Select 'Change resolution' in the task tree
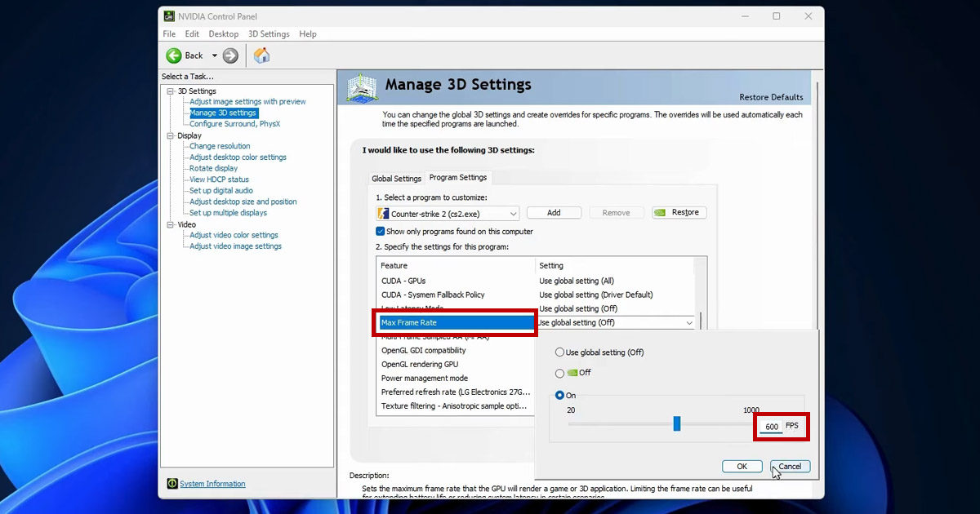This screenshot has width=980, height=514. click(220, 146)
